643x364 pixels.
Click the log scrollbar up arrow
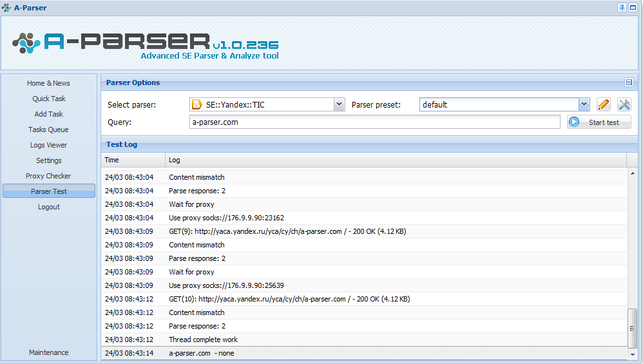click(633, 173)
